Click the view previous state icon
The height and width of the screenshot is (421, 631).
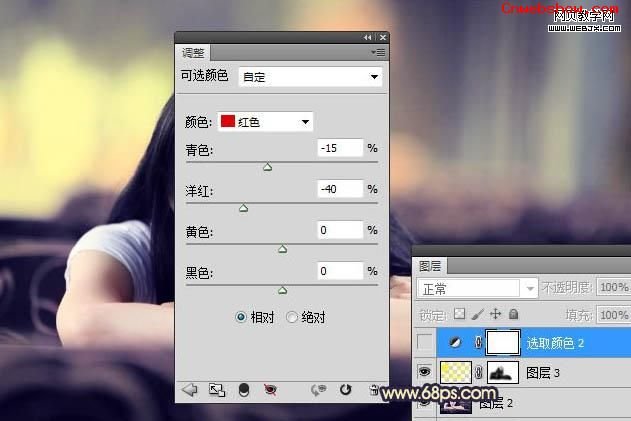(x=320, y=390)
